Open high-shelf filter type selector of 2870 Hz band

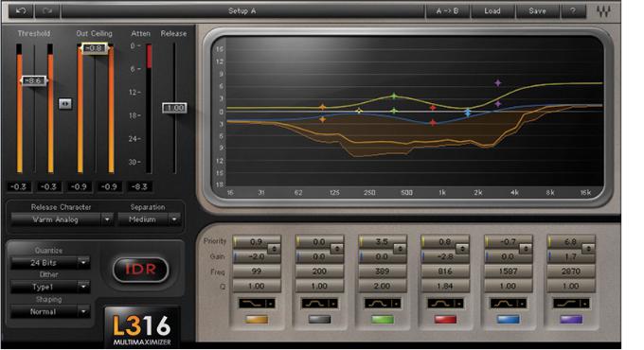[571, 304]
